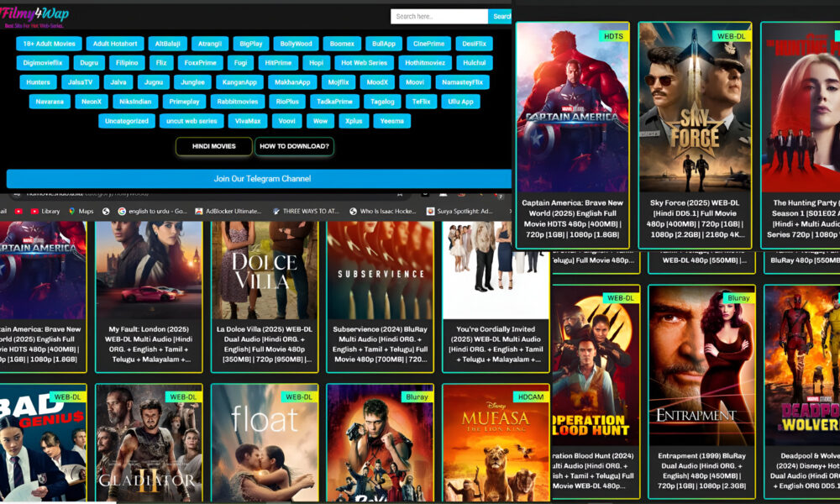Select the Hot Web Series category

(x=364, y=63)
